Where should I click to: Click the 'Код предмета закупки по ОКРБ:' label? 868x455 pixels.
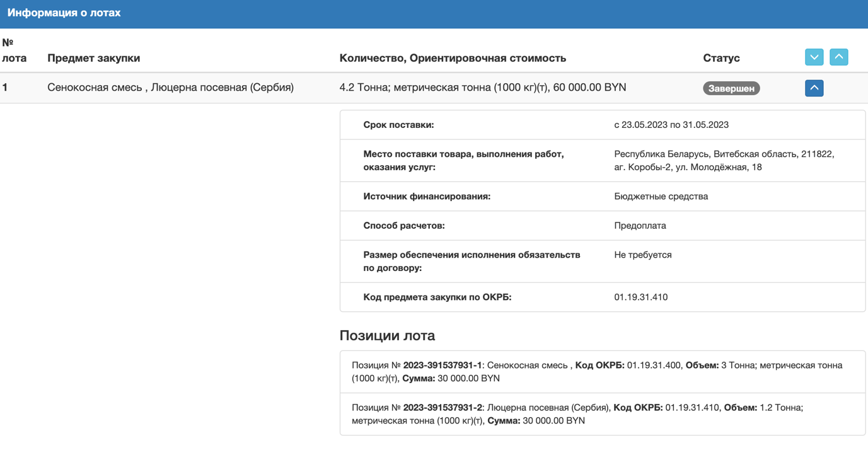[437, 297]
